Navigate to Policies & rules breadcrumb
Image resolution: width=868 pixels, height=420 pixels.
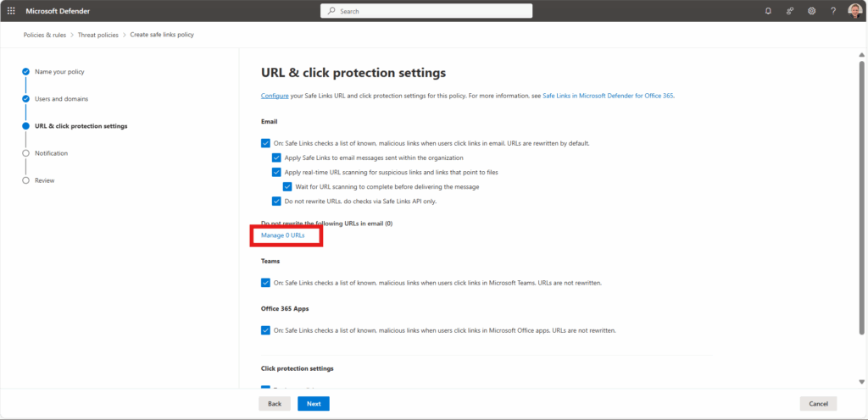(x=44, y=35)
